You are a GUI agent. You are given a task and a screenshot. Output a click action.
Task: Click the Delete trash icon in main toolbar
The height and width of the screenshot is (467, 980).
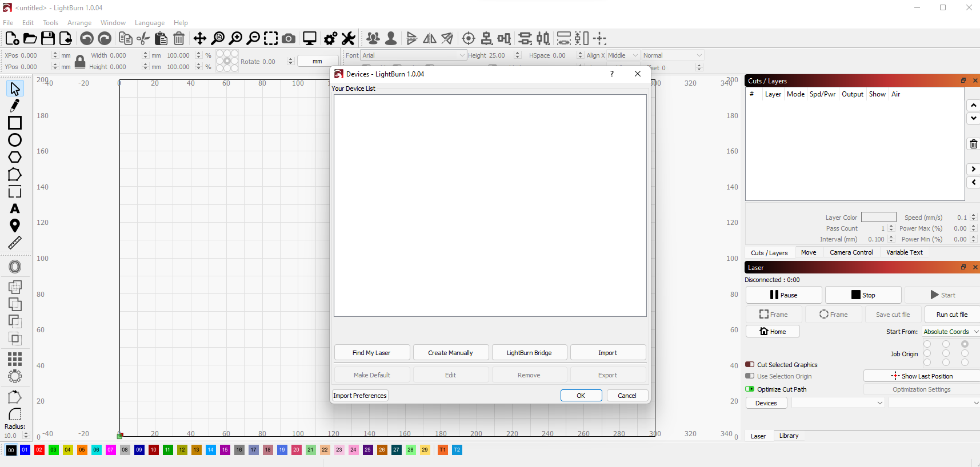click(x=179, y=38)
